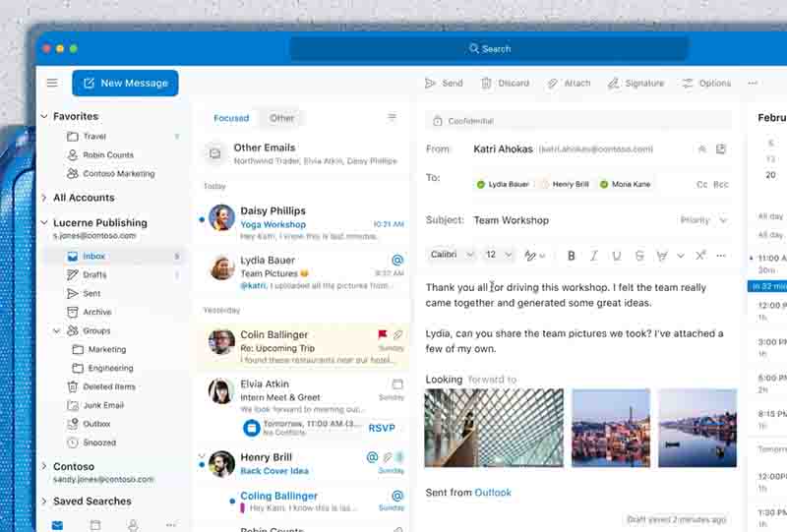Open the Calibri font dropdown
Viewport: 787px width, 532px height.
(452, 255)
